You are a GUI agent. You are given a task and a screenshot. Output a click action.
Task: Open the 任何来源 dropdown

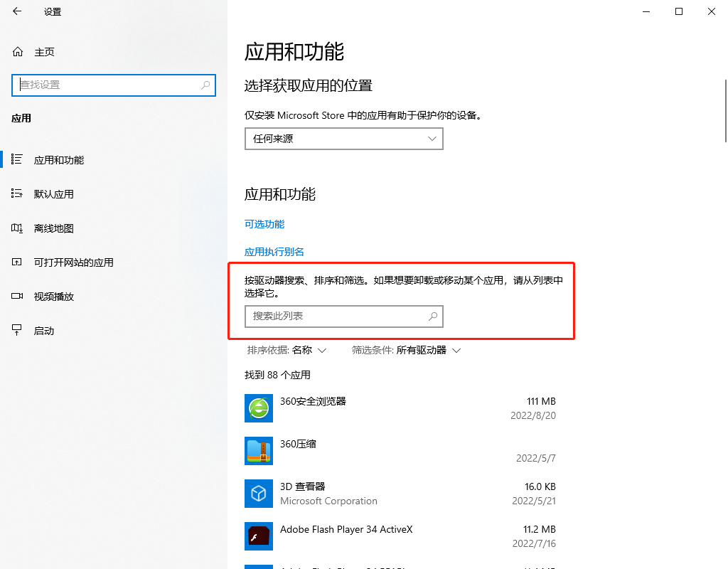343,139
